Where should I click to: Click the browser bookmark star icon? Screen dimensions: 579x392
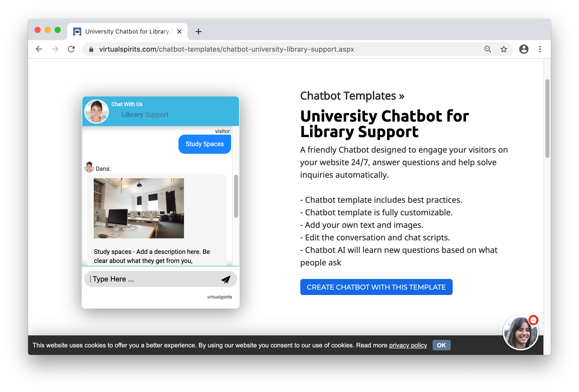[504, 49]
